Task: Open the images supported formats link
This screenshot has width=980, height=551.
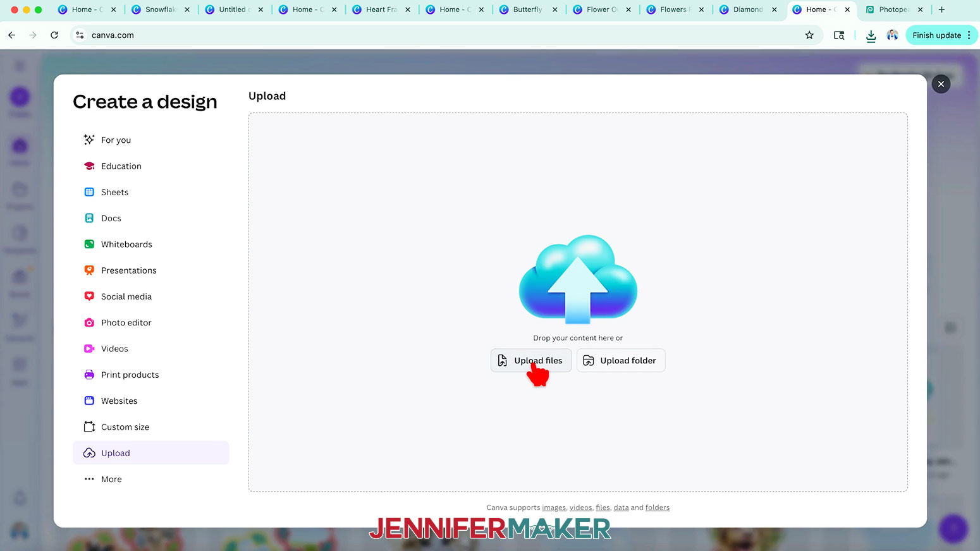Action: 554,507
